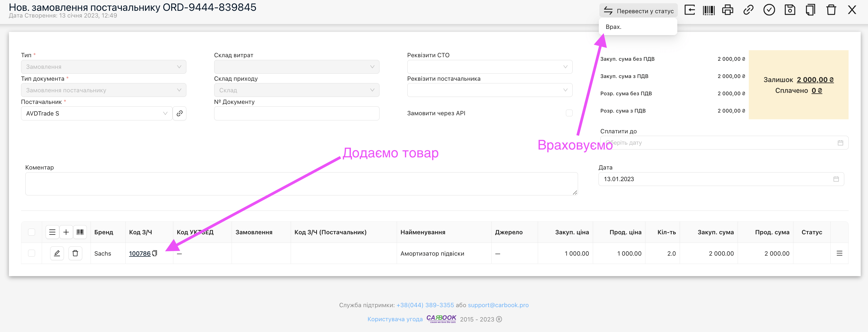Edit the Sachs row with pencil icon
Viewport: 868px width, 332px height.
pos(57,253)
